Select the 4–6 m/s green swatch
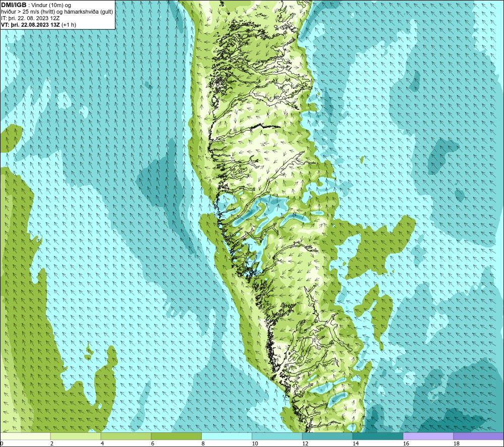504x447 pixels. click(126, 436)
